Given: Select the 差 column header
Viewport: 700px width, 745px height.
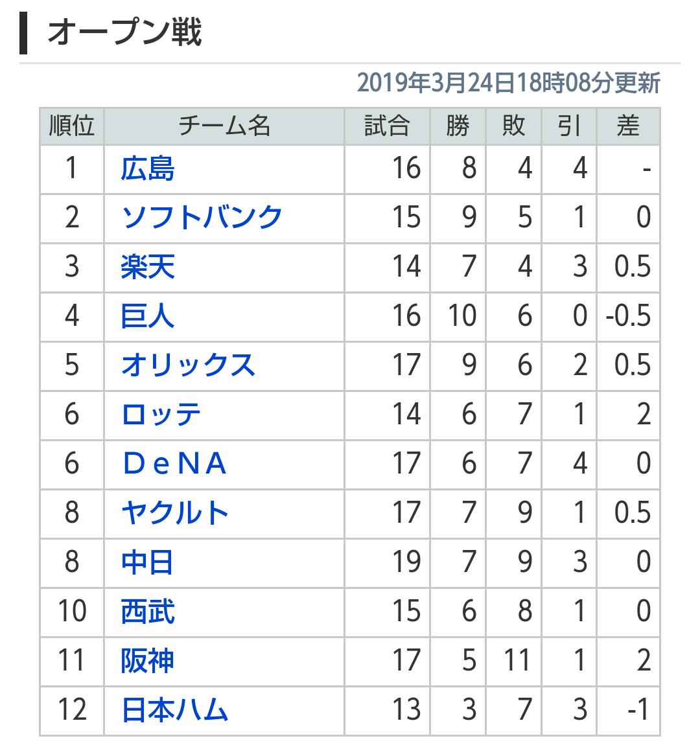Looking at the screenshot, I should (x=628, y=126).
